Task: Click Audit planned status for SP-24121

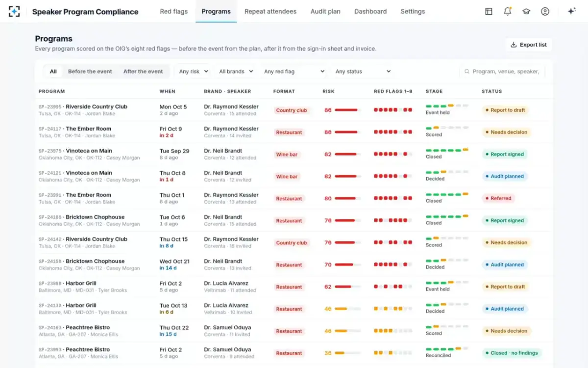Action: tap(504, 176)
